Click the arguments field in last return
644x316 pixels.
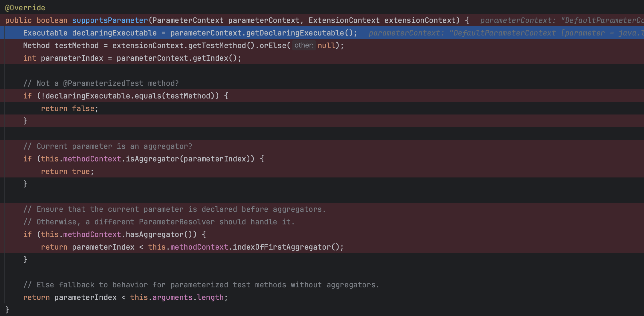(172, 297)
